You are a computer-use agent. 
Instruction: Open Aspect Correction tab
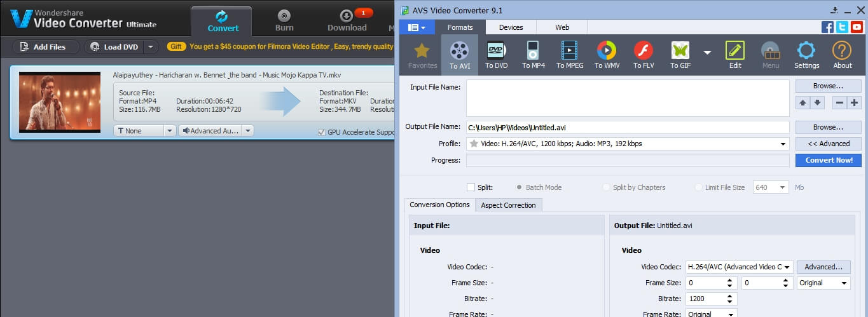tap(508, 205)
